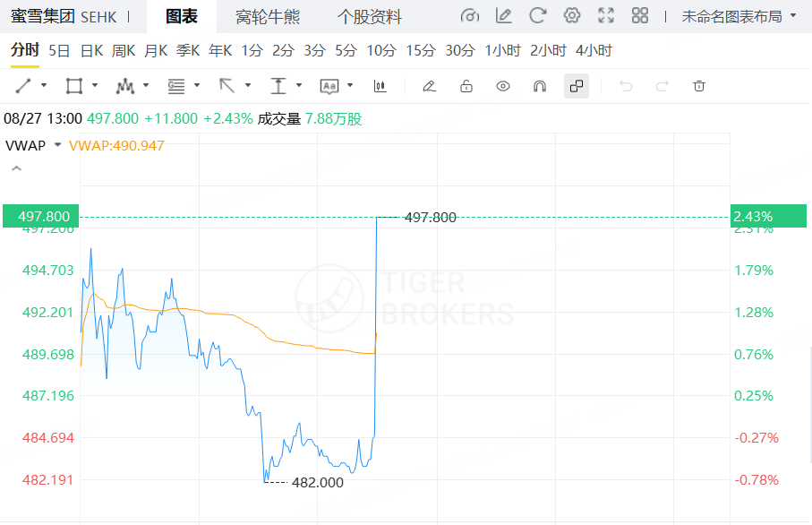812x525 pixels.
Task: Open chart settings gear icon
Action: click(x=572, y=16)
